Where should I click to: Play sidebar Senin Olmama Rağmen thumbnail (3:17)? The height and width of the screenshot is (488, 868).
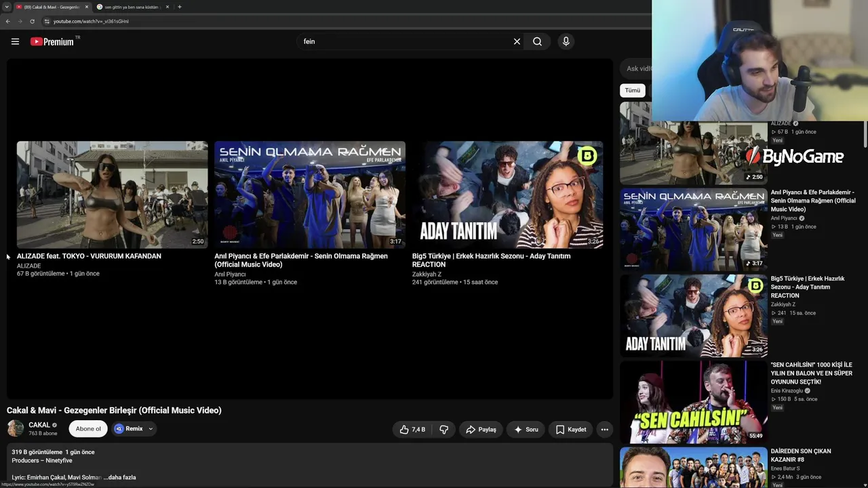[694, 230]
